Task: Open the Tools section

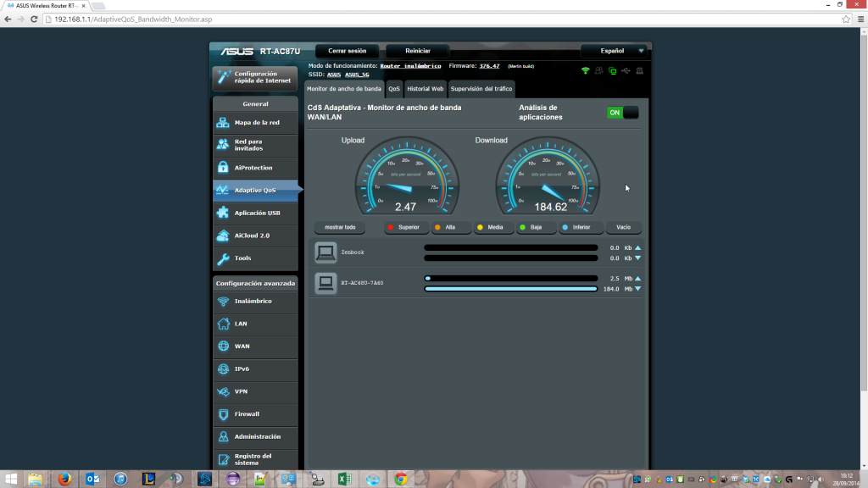Action: [x=255, y=258]
